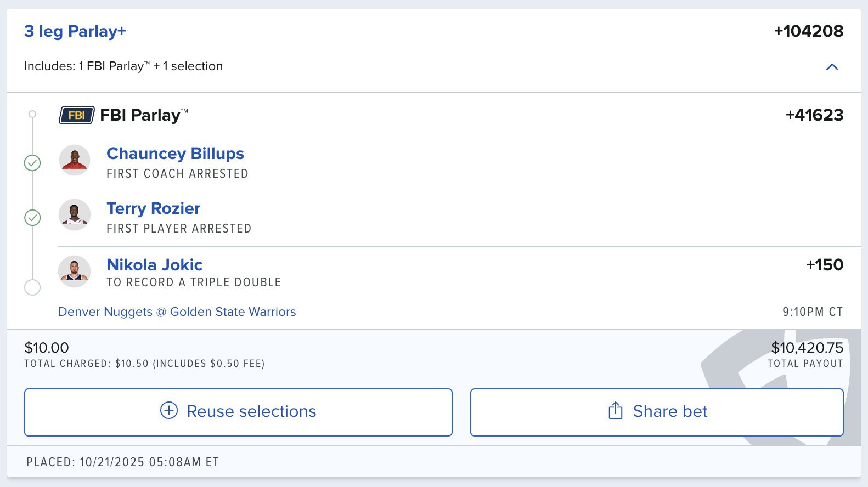Open the 3 leg Parlay+ title
The height and width of the screenshot is (487, 868).
click(x=75, y=31)
